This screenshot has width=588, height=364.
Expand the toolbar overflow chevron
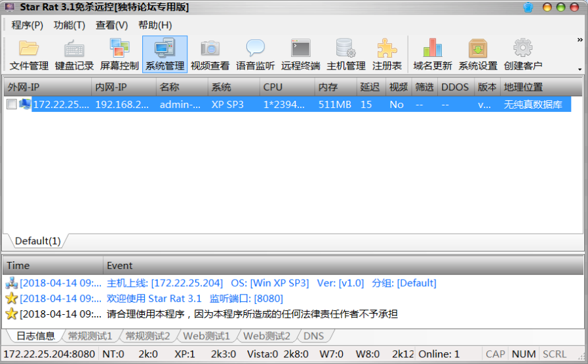(580, 40)
